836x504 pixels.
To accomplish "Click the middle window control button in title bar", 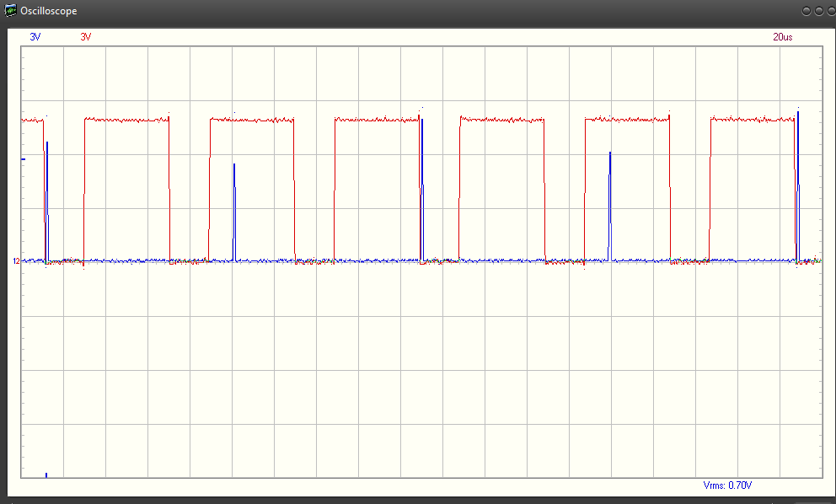I will (819, 11).
